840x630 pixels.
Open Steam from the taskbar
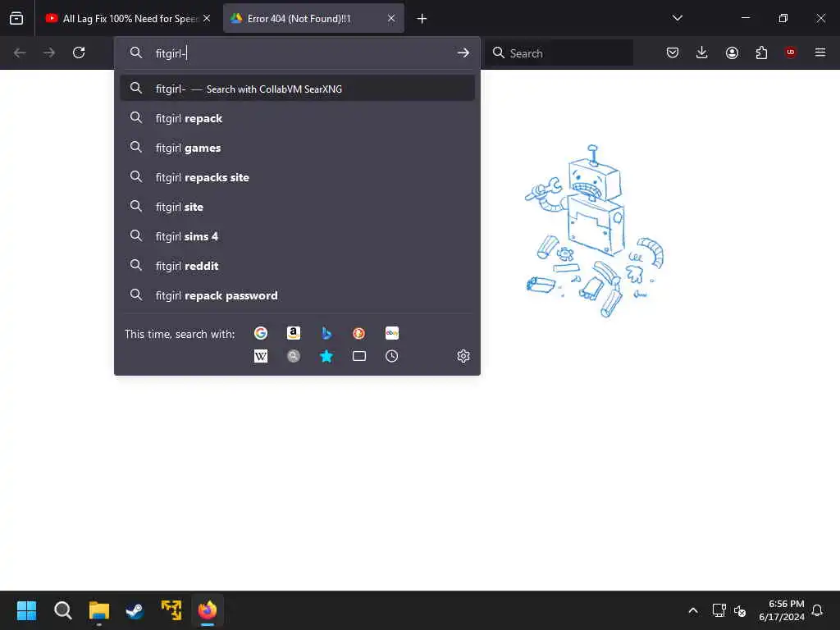(135, 610)
